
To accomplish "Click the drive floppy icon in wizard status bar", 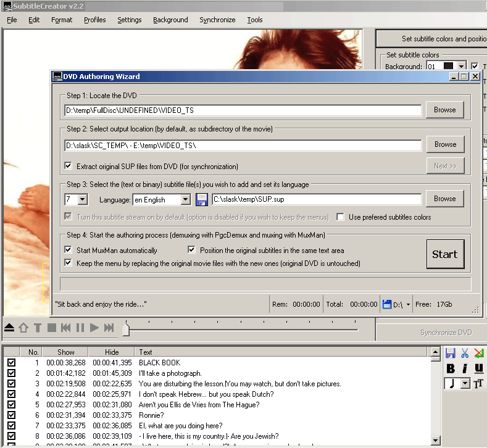I will coord(386,304).
